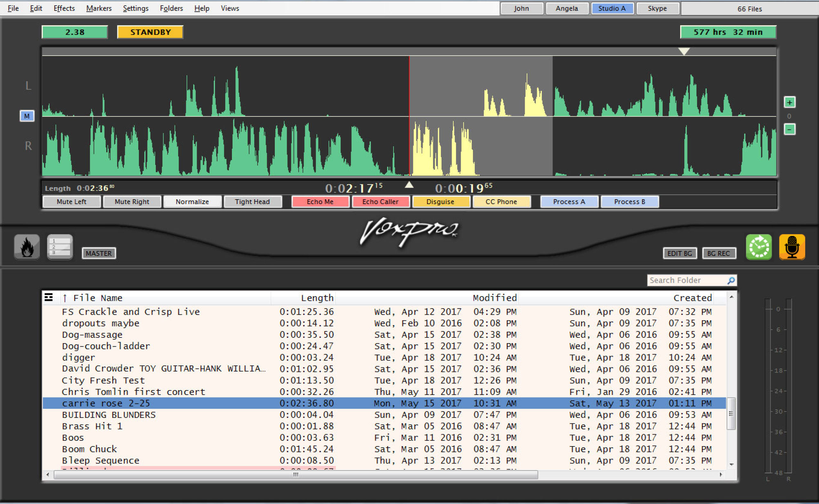The width and height of the screenshot is (819, 504).
Task: Open the File menu
Action: (13, 8)
